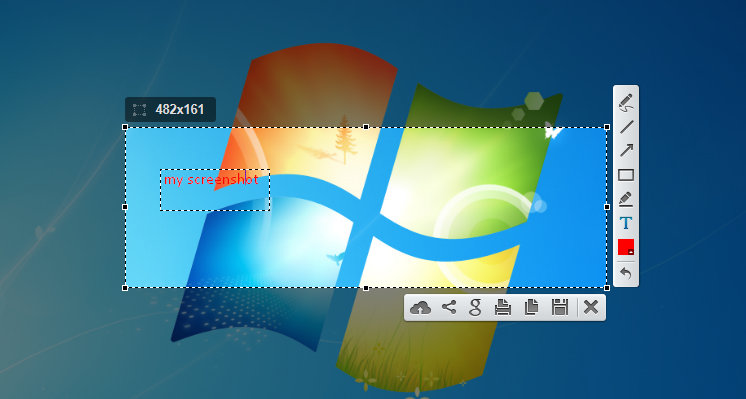Click the top-middle selection resize handle

pos(366,127)
